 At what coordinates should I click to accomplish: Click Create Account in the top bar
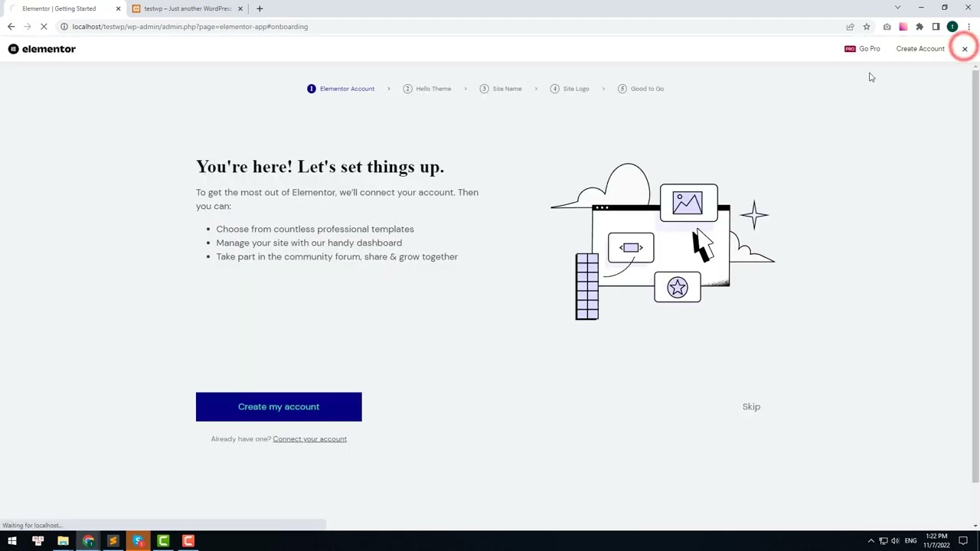pyautogui.click(x=920, y=49)
